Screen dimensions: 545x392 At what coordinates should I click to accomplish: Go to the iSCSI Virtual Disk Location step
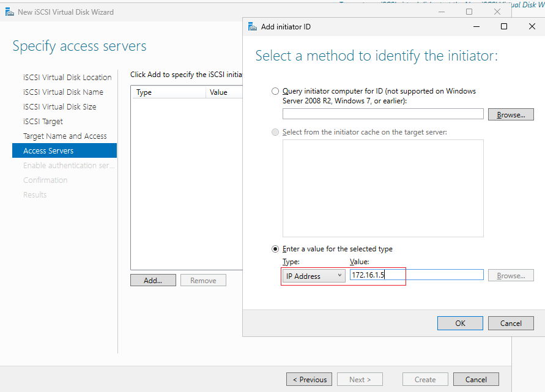pos(67,77)
